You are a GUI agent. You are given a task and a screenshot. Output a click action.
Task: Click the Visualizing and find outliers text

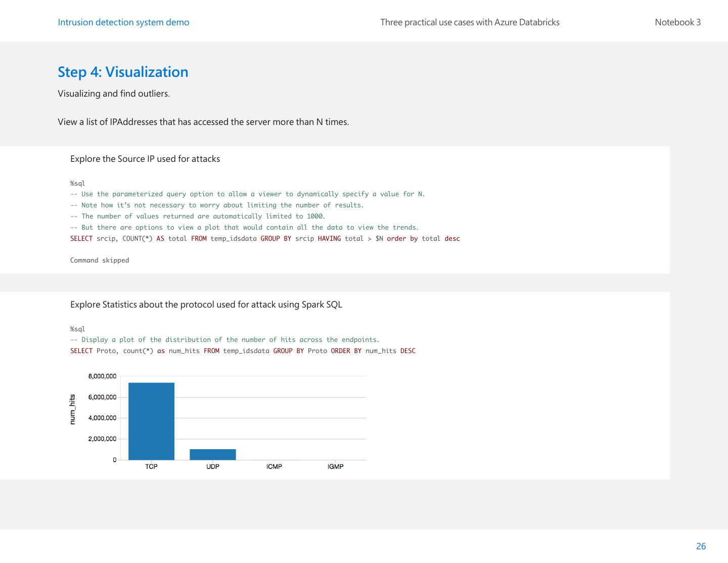click(114, 94)
